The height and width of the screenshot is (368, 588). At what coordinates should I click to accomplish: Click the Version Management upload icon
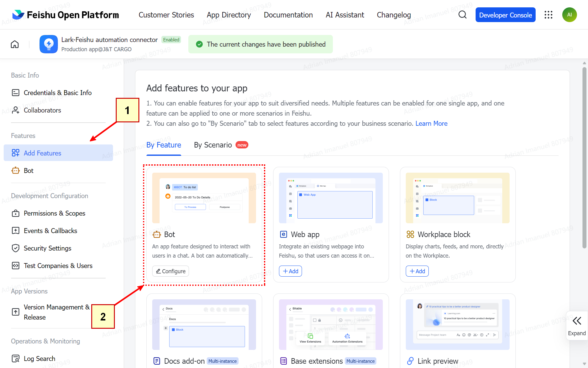pyautogui.click(x=16, y=312)
